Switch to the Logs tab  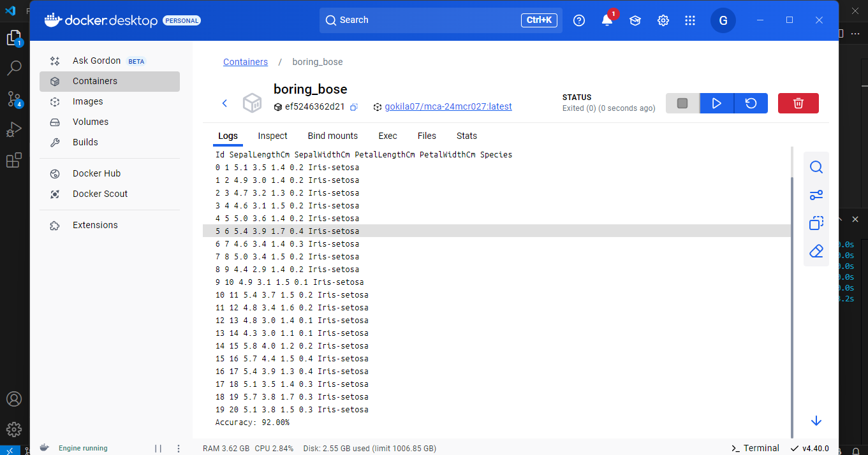[228, 136]
